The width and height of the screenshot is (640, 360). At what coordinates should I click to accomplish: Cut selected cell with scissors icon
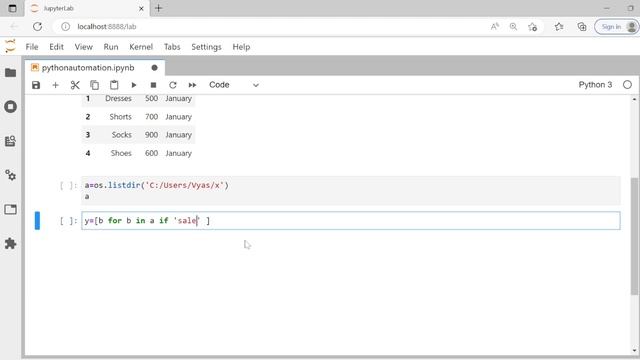75,85
